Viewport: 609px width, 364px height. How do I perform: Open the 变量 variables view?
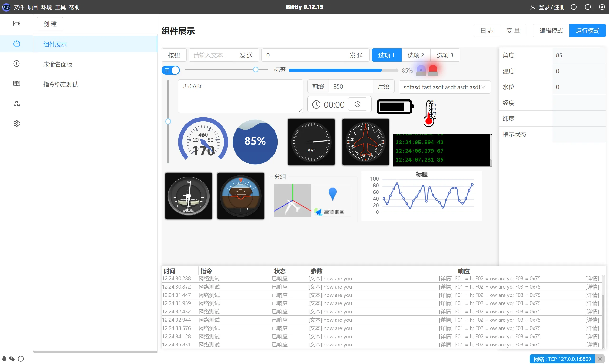[513, 30]
